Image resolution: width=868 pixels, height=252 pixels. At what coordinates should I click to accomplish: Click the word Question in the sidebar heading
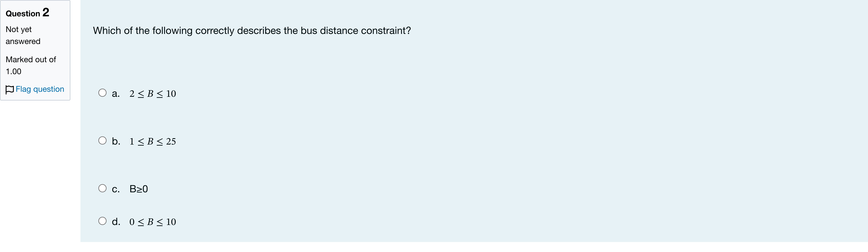click(x=23, y=14)
